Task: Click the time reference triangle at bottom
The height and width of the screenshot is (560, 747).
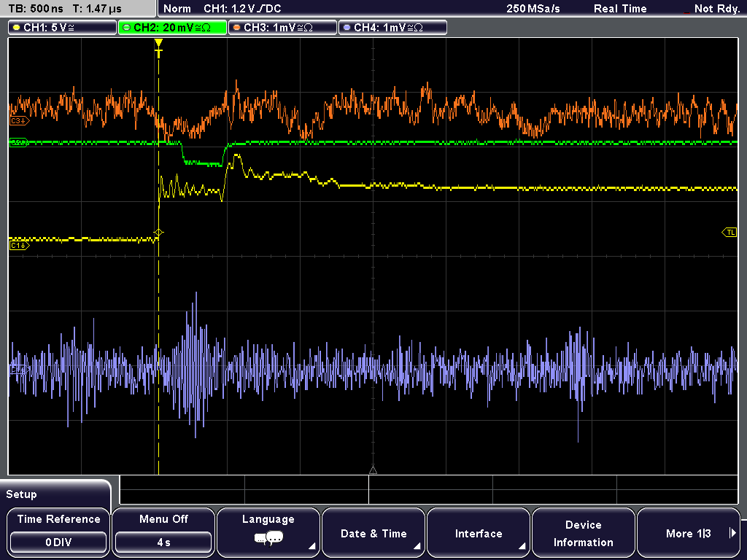Action: pos(373,470)
